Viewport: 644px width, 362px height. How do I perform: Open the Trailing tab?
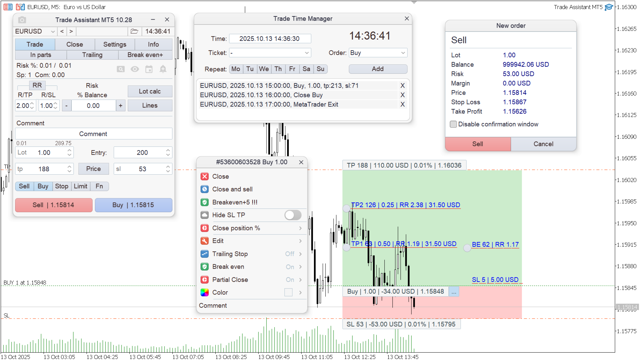pos(92,55)
